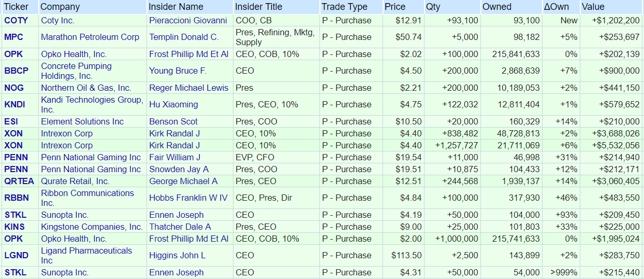Open the LGND ticker link

[x=16, y=255]
